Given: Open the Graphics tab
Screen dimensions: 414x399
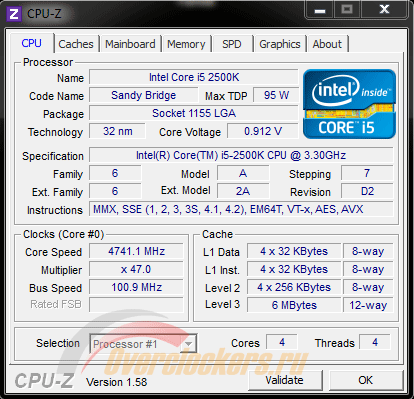Looking at the screenshot, I should 280,44.
